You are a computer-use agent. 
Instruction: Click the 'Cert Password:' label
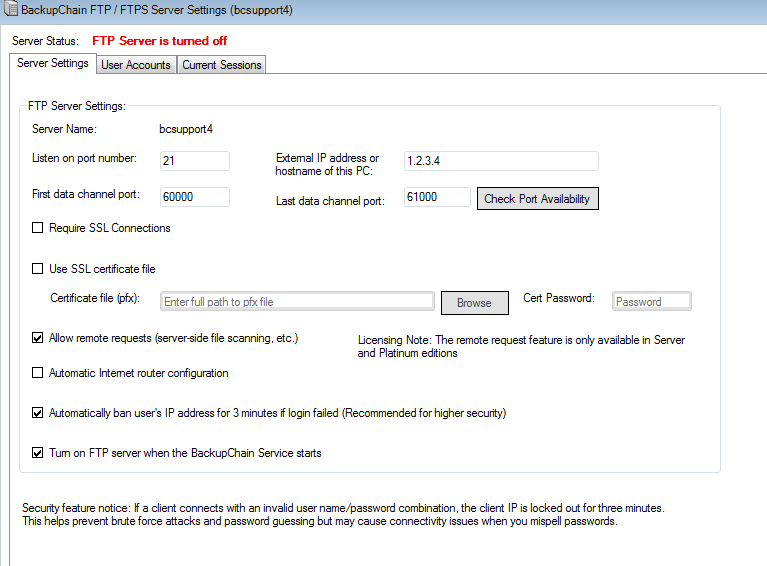(x=559, y=298)
